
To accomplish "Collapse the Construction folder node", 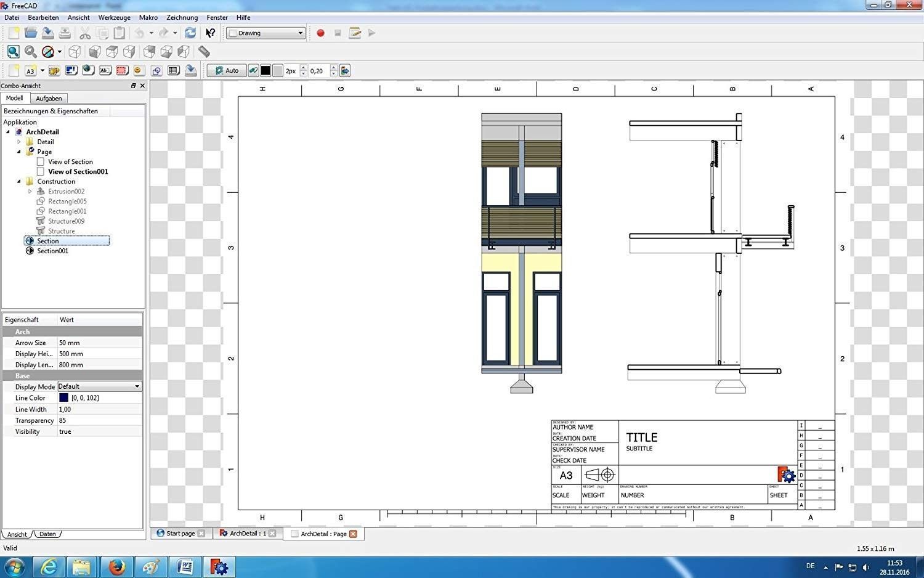I will (19, 182).
